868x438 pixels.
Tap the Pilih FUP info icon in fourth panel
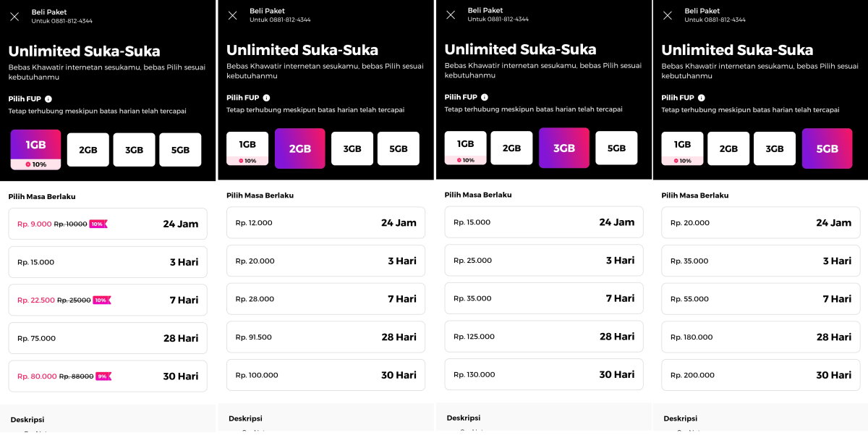(701, 96)
